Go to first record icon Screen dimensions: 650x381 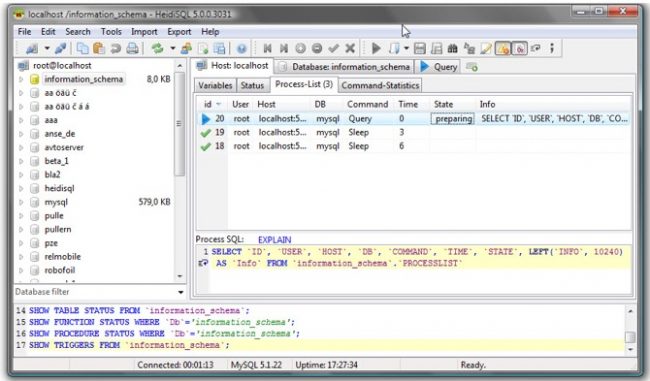pos(267,49)
